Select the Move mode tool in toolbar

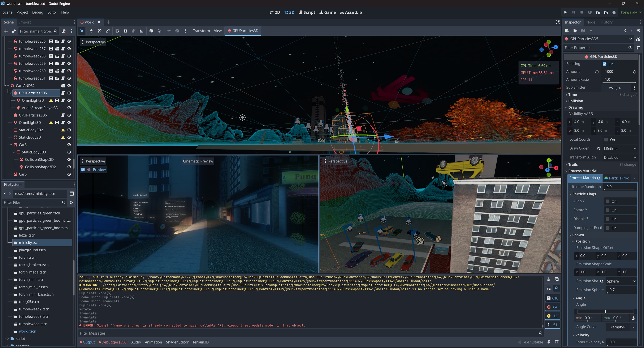pos(91,31)
